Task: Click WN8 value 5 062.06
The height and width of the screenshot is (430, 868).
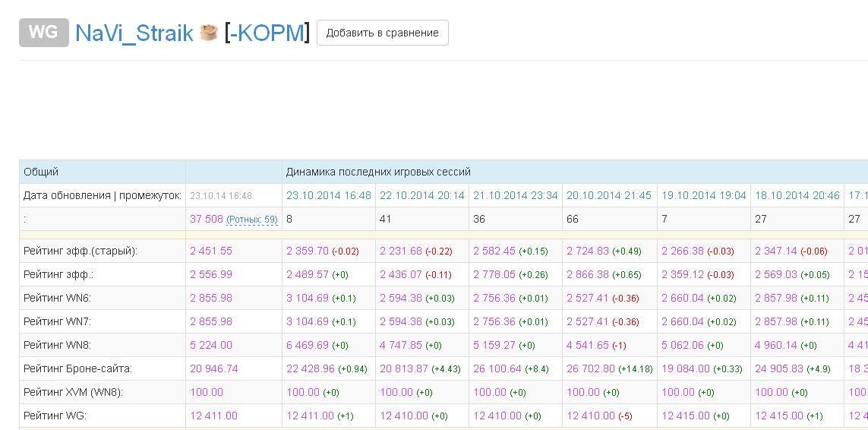Action: [683, 345]
